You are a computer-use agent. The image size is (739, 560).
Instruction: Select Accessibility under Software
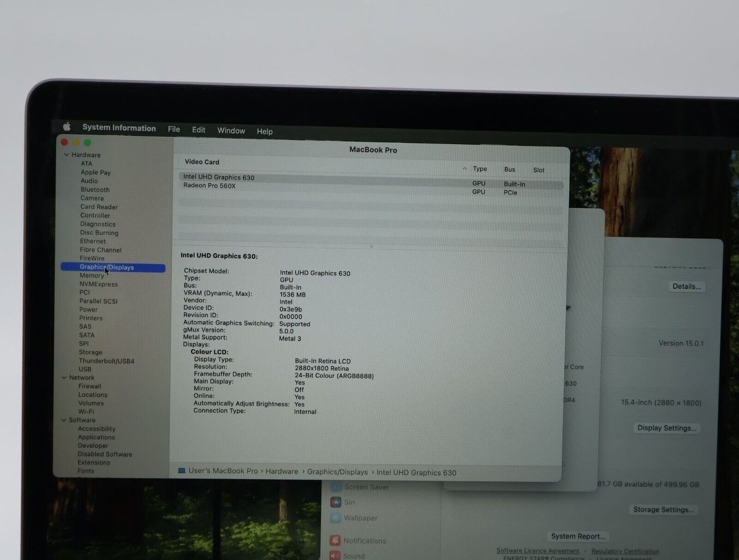click(97, 429)
